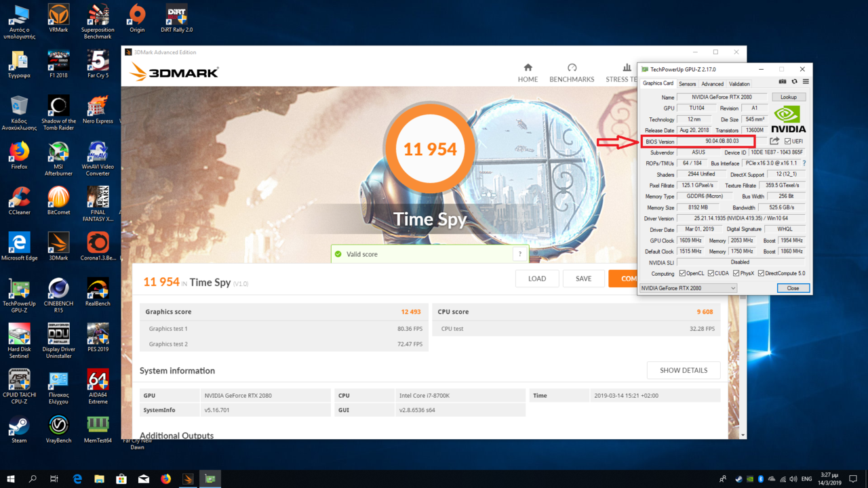Take a GPU-Z screenshot with camera icon

(783, 82)
